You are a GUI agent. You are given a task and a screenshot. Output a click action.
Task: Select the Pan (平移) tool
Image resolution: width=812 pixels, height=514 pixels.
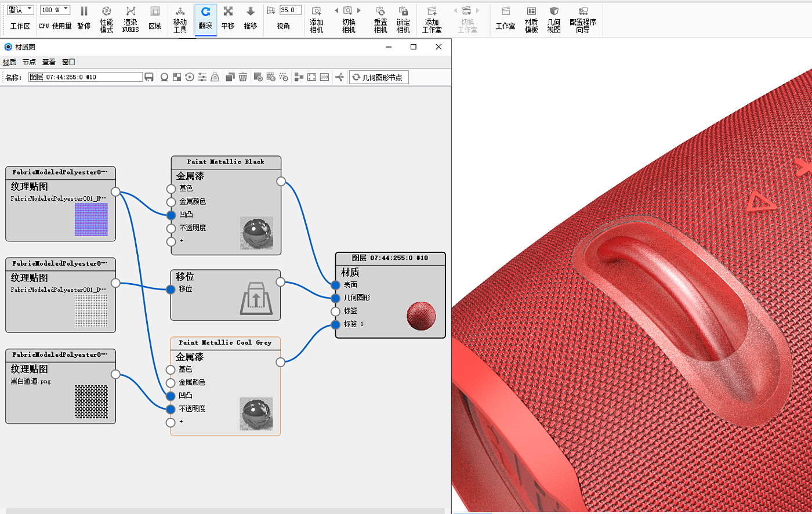pyautogui.click(x=228, y=19)
